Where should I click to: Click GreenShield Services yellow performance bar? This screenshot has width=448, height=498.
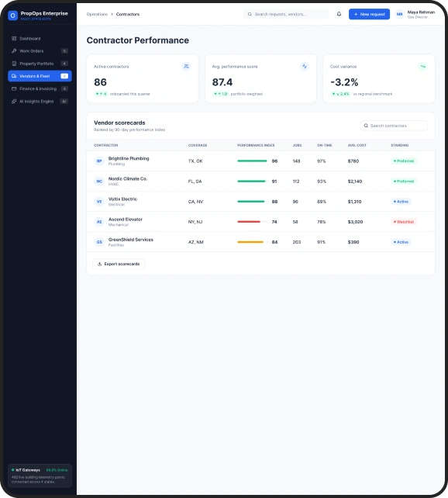253,242
